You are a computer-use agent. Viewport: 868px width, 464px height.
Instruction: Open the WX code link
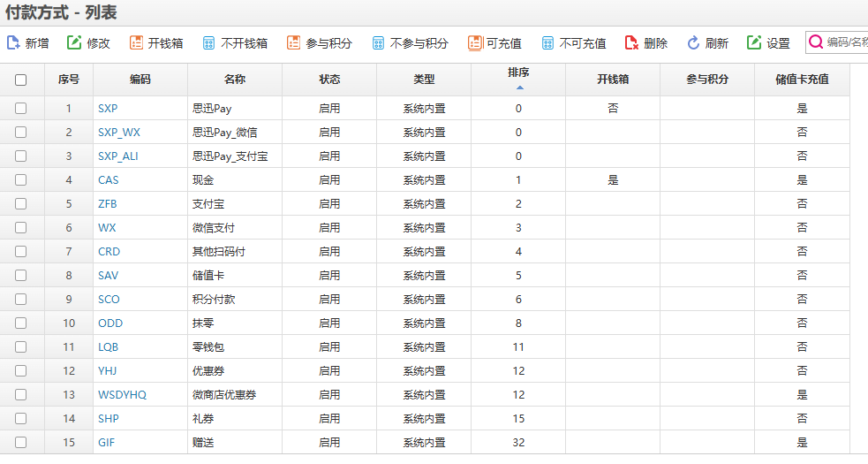pyautogui.click(x=107, y=227)
